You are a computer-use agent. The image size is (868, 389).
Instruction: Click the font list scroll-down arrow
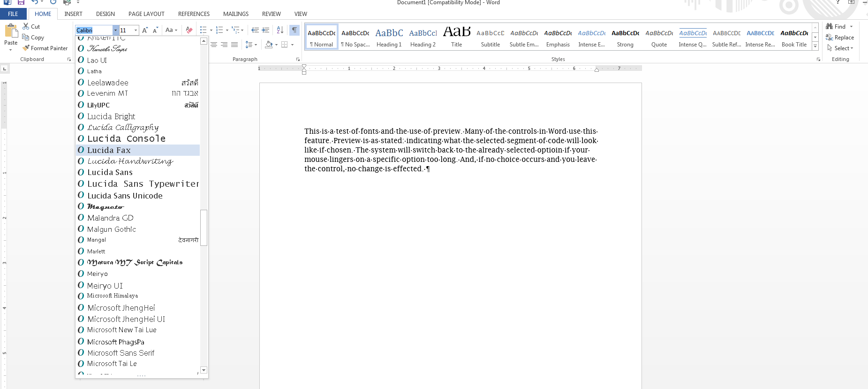204,370
